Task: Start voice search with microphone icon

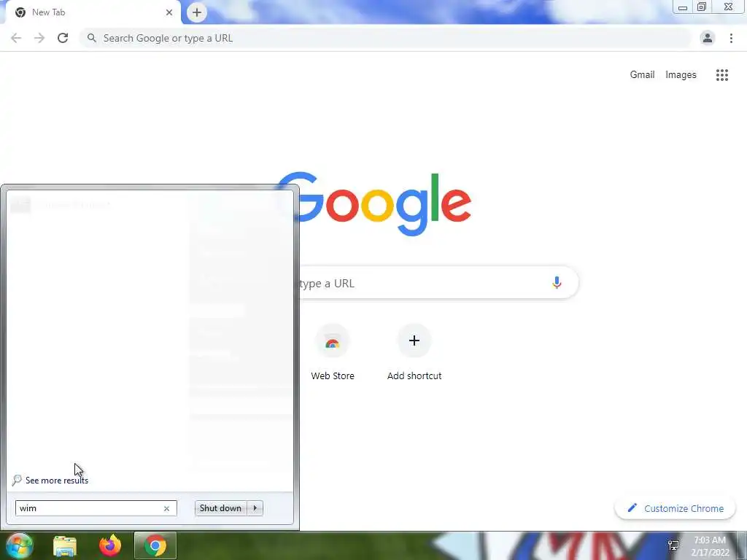Action: (x=557, y=283)
